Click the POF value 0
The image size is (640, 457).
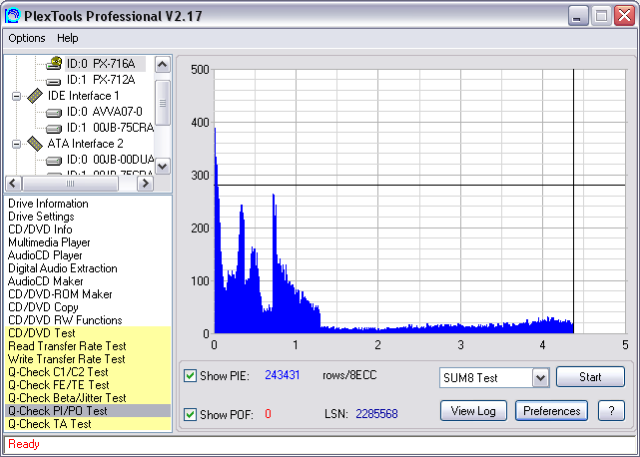[268, 414]
